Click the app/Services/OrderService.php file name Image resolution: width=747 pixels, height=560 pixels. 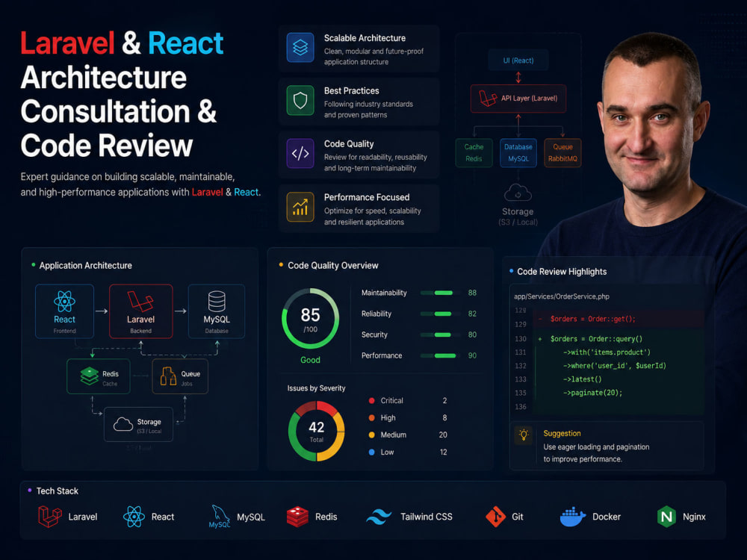pyautogui.click(x=562, y=296)
